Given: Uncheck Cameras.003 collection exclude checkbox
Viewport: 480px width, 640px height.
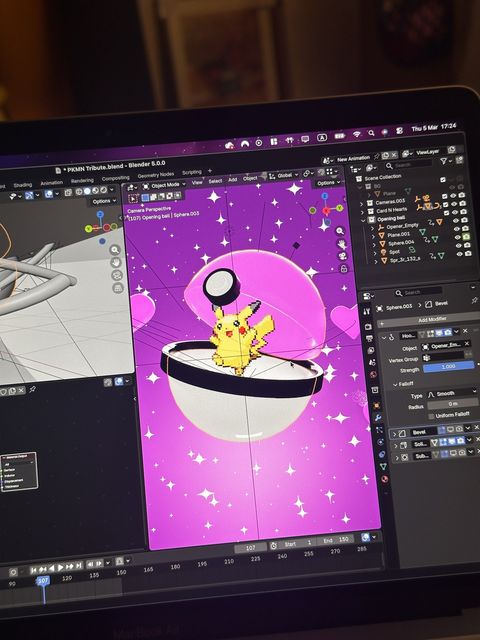Looking at the screenshot, I should coord(445,196).
